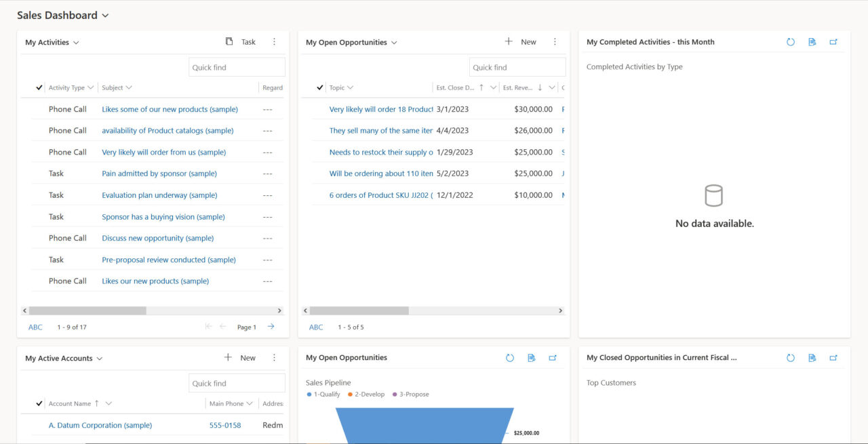Screen dimensions: 868x444
Task: Go to next page of activities
Action: 270,326
